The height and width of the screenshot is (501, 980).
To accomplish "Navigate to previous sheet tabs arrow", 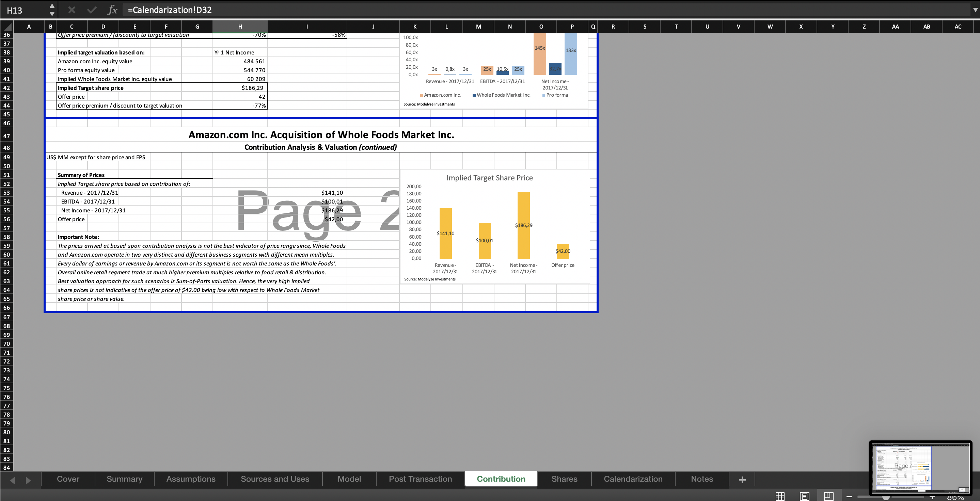I will point(13,480).
